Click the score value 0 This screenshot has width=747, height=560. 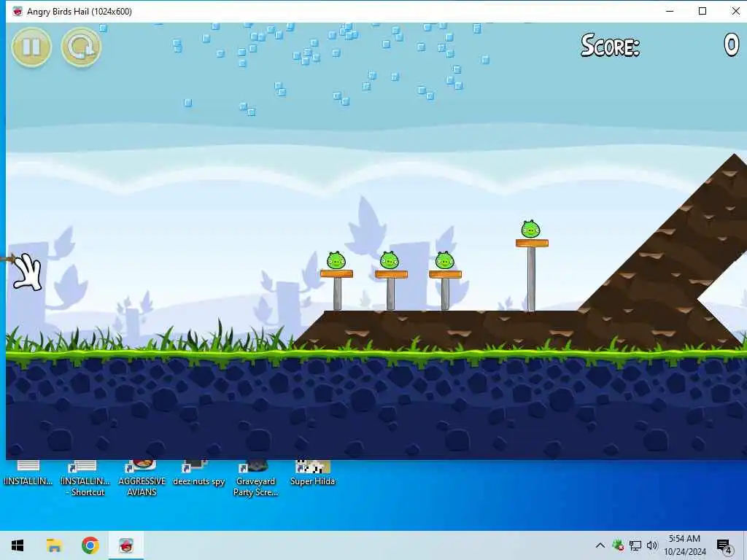[731, 46]
